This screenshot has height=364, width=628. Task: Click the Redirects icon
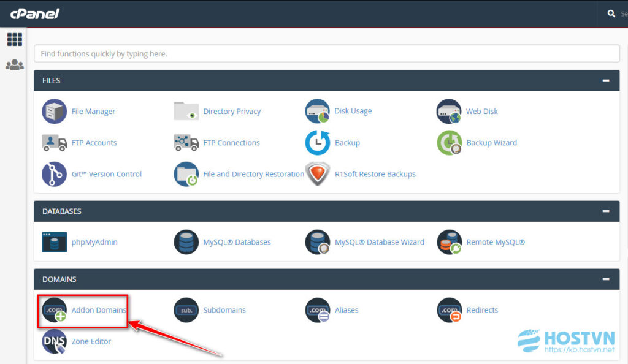point(449,310)
